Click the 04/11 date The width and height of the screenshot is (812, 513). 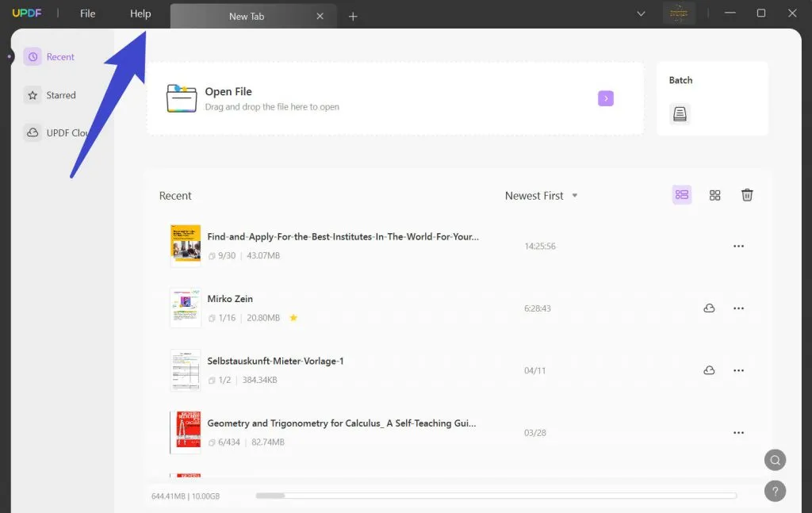534,370
